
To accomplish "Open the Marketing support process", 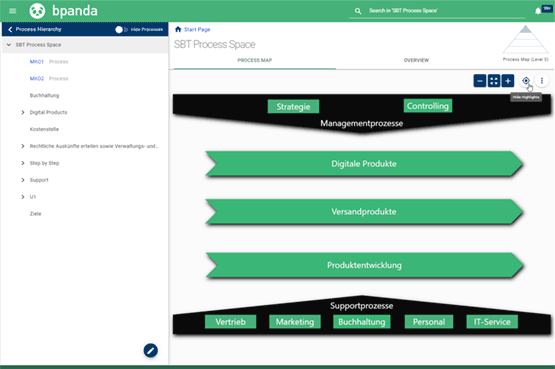I will [295, 322].
